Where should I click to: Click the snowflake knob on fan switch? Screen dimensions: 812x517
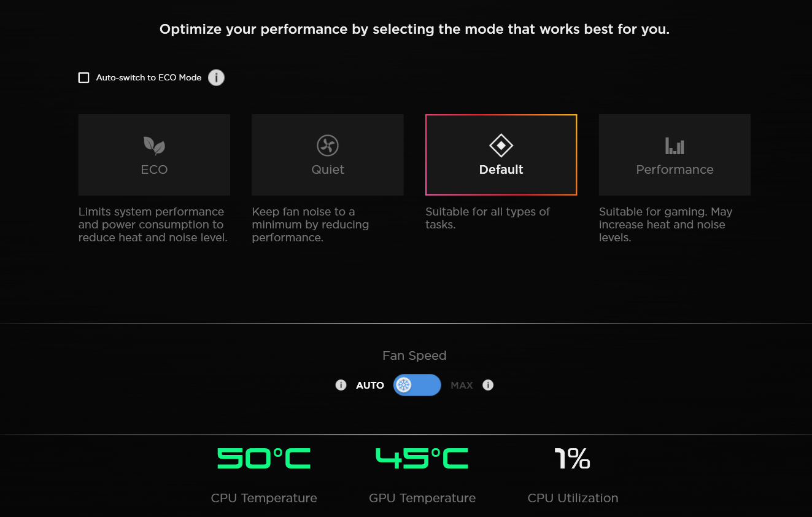pos(404,385)
